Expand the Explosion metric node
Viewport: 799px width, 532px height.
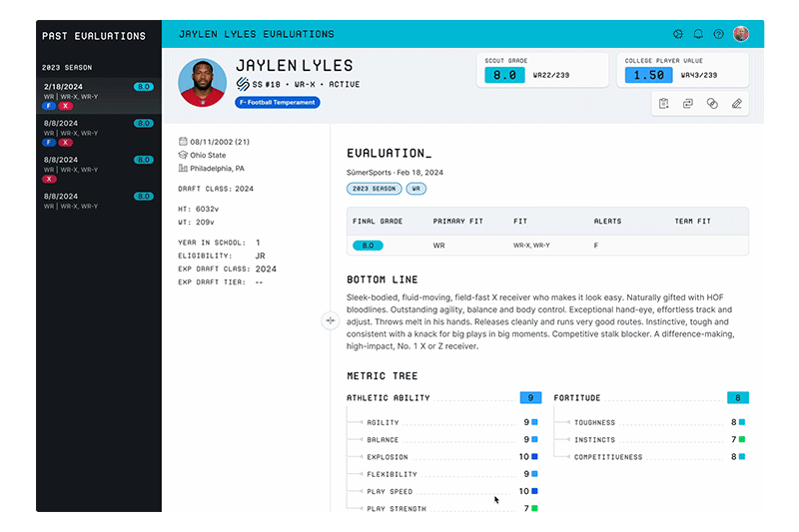pyautogui.click(x=361, y=457)
